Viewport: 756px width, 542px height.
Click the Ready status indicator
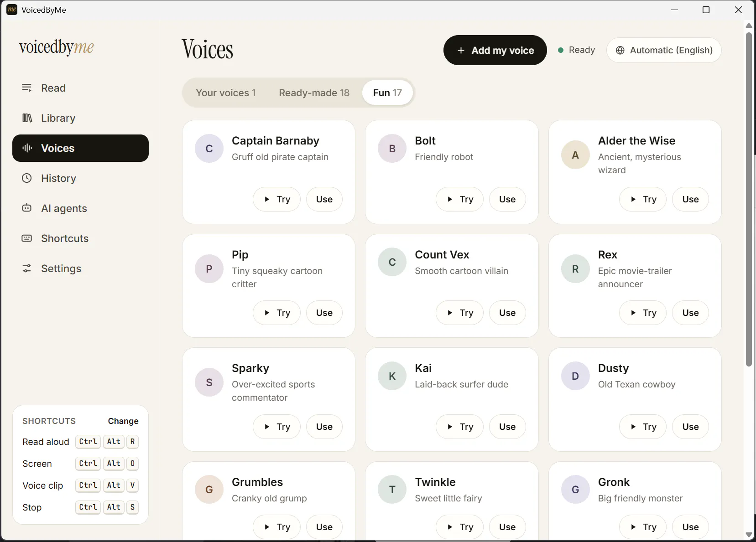(577, 50)
